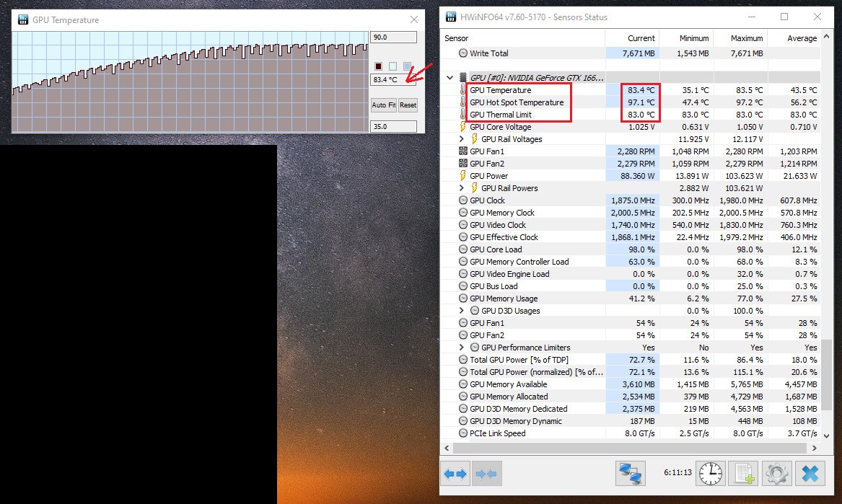Select GPU D3D Memory Dynamic row
Screen dimensions: 842x504
click(x=631, y=421)
